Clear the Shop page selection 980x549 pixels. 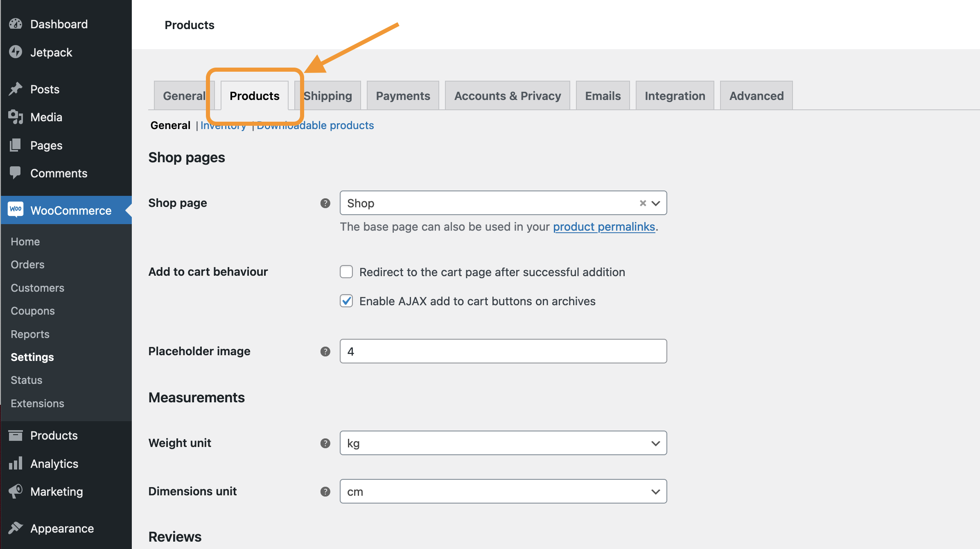click(643, 203)
